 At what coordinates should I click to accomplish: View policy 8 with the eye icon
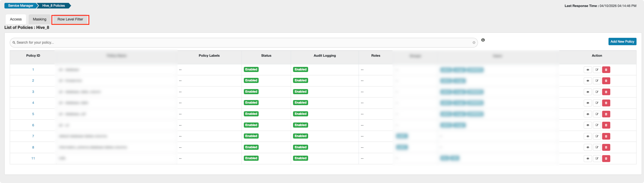point(588,147)
